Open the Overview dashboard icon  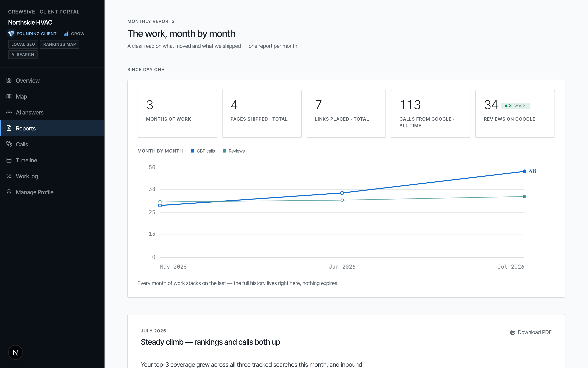pos(9,80)
